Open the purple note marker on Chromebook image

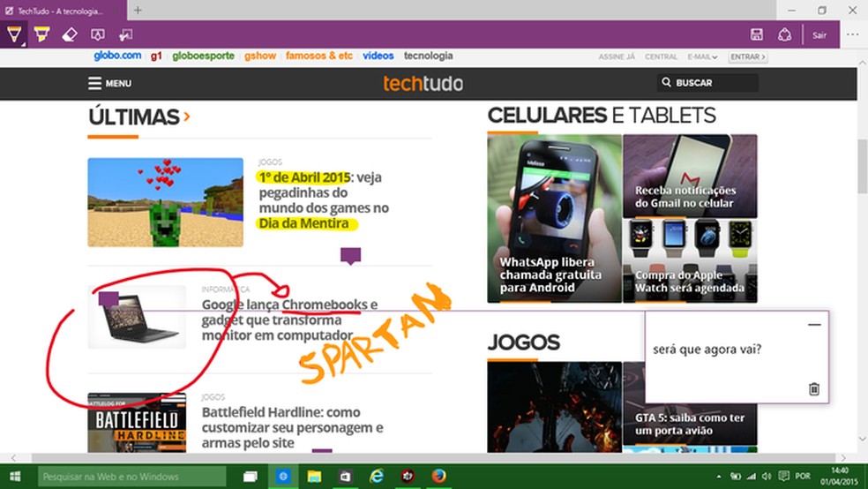[x=108, y=298]
